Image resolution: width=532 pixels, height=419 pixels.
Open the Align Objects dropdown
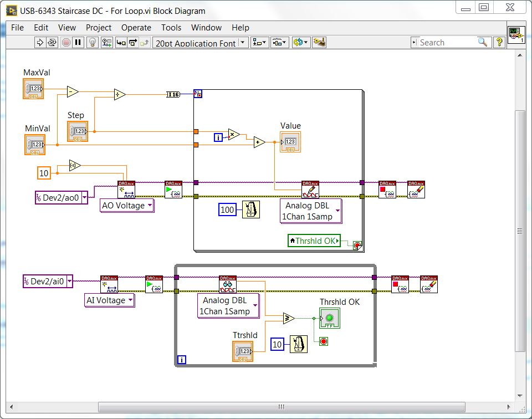[259, 43]
